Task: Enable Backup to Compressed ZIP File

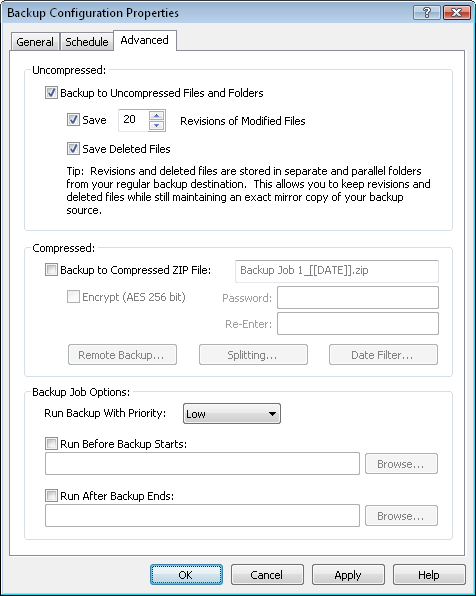Action: click(x=51, y=270)
